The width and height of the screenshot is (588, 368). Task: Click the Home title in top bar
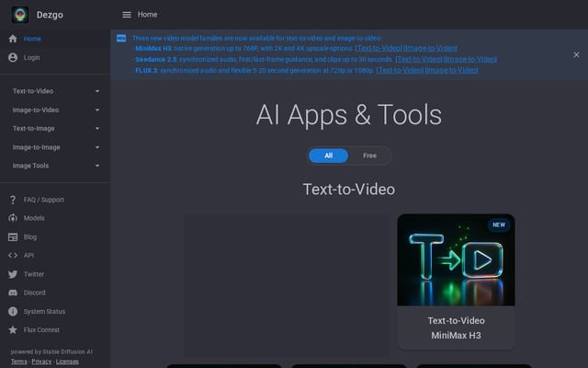point(147,15)
